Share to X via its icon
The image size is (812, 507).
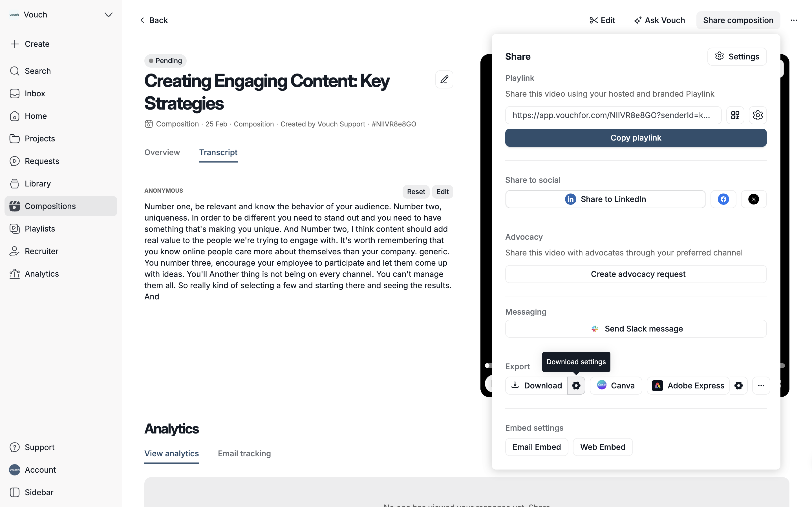point(753,199)
